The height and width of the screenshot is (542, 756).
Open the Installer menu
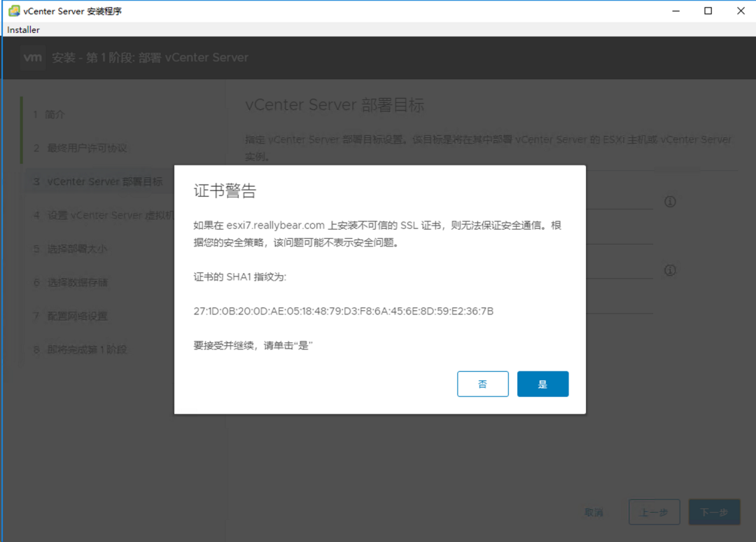[x=23, y=30]
